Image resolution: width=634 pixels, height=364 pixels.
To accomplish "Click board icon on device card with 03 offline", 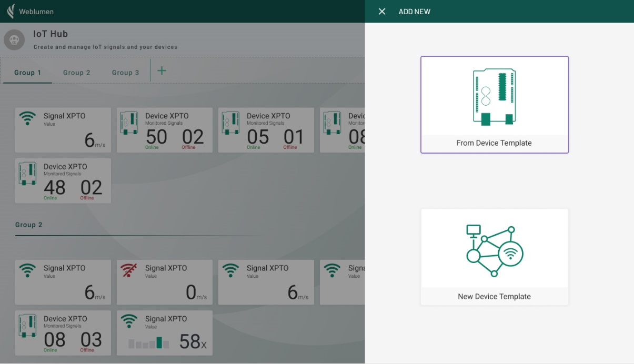I will click(x=28, y=326).
